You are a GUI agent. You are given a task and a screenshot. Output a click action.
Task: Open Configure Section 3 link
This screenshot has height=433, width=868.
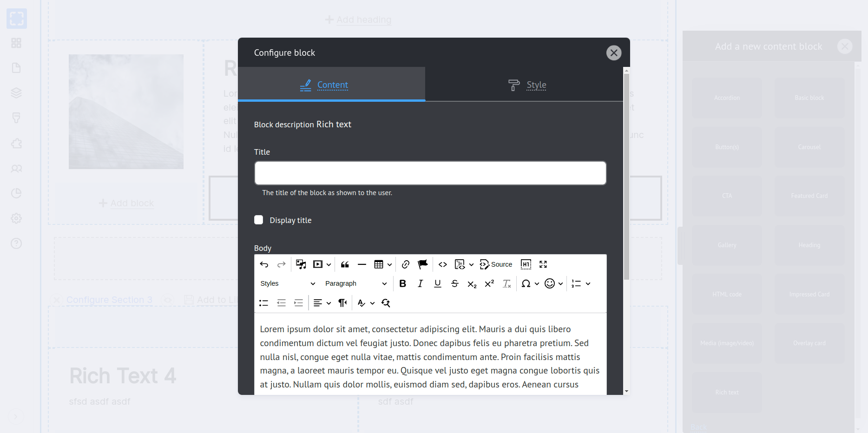pos(109,300)
